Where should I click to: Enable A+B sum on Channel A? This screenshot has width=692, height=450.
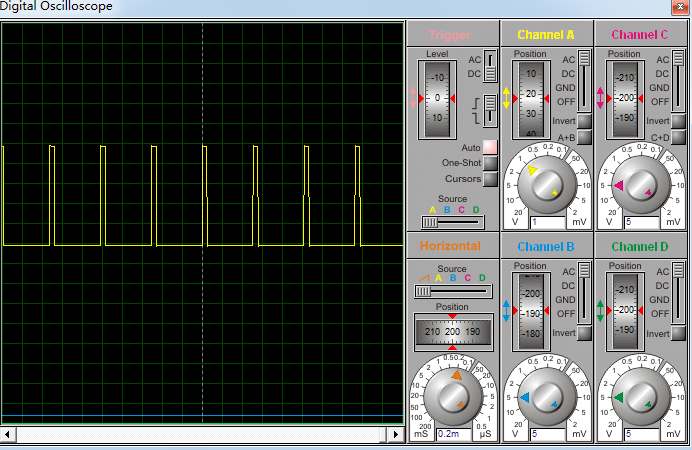pos(584,137)
